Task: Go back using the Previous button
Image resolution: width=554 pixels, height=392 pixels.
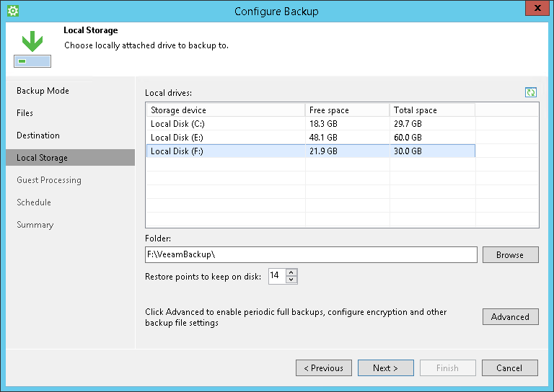Action: point(324,368)
